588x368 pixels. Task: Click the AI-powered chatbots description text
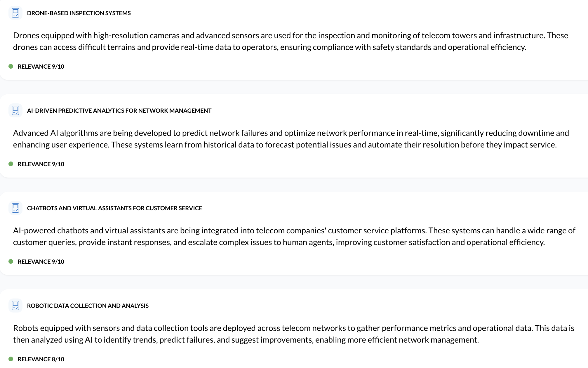coord(293,236)
